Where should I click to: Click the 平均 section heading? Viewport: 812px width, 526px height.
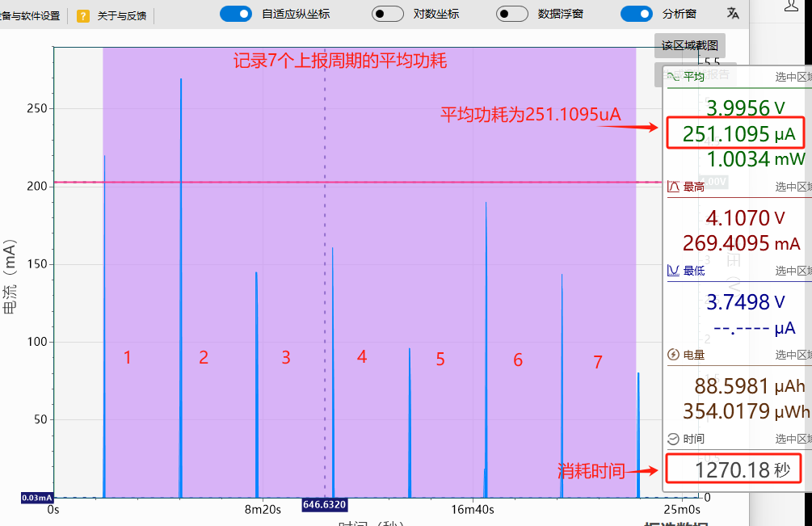pyautogui.click(x=694, y=77)
